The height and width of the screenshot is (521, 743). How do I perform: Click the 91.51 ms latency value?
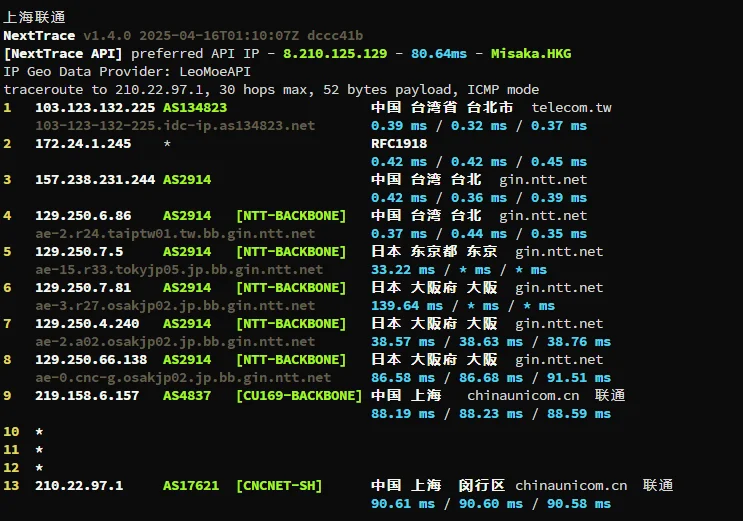coord(579,378)
